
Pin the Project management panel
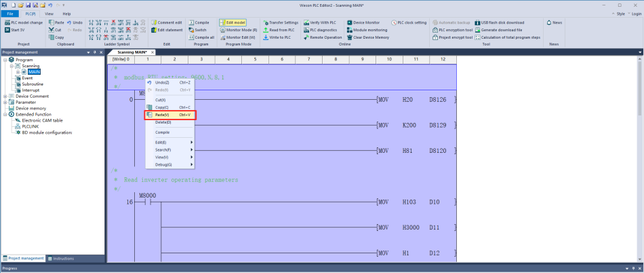(95, 52)
